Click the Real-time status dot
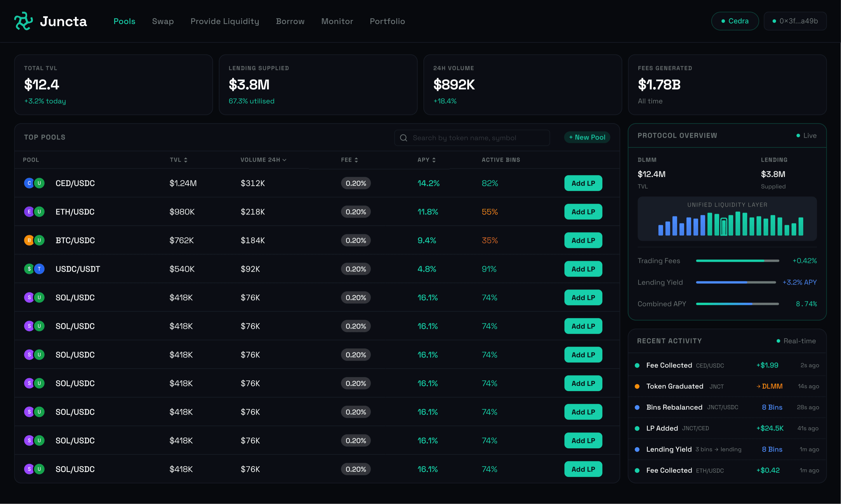 pyautogui.click(x=778, y=341)
